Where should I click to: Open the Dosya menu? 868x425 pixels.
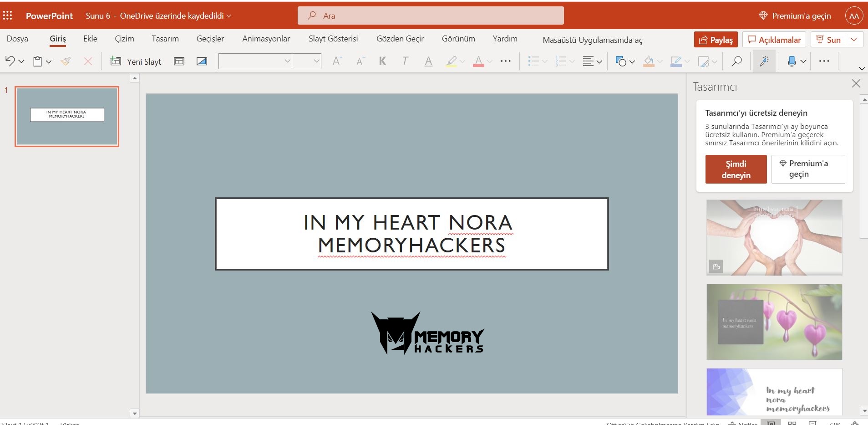click(x=17, y=39)
